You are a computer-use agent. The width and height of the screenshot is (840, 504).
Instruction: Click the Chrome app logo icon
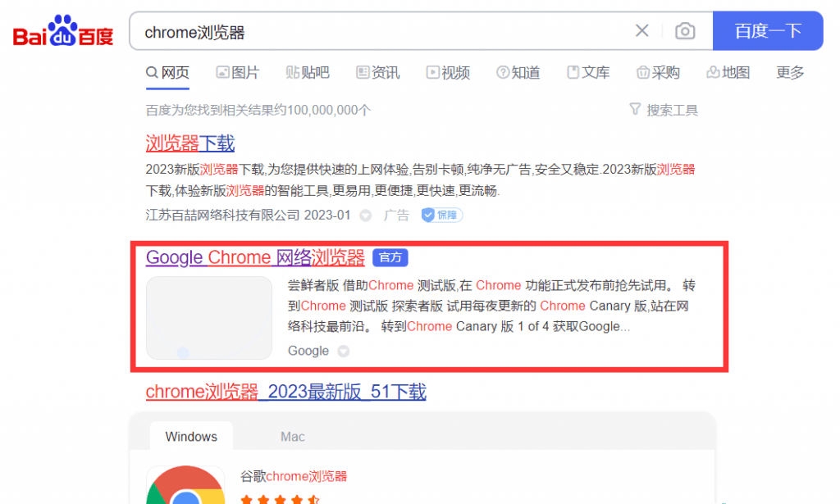click(185, 484)
